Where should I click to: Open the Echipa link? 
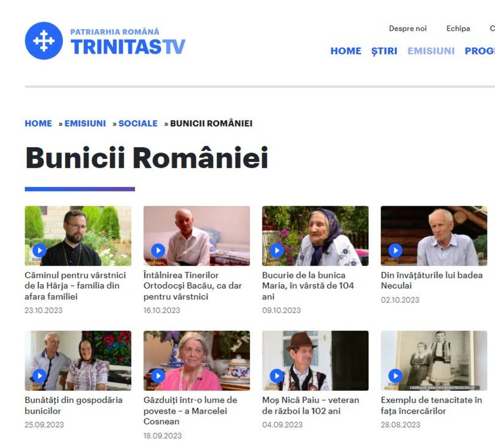click(x=458, y=29)
